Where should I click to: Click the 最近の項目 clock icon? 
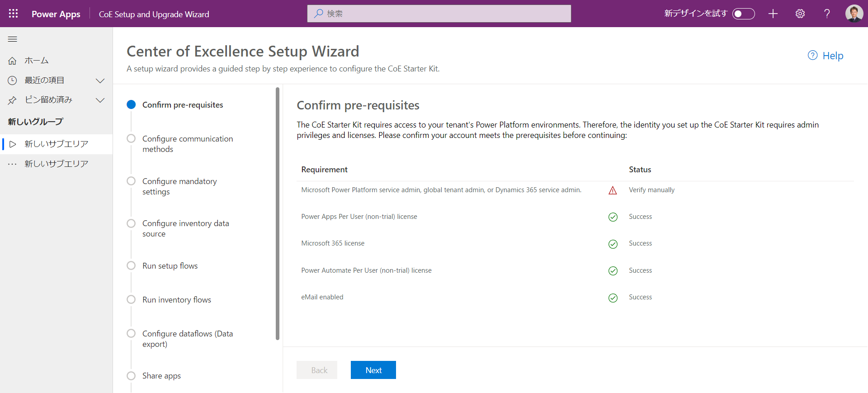pos(12,80)
